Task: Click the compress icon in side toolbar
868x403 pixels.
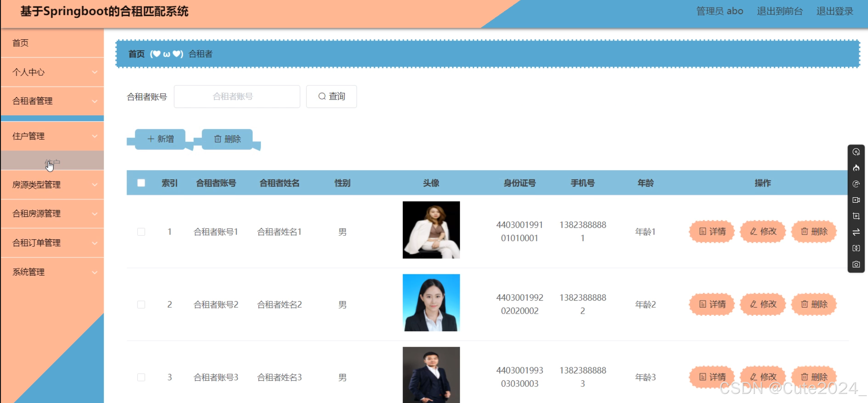Action: tap(856, 248)
